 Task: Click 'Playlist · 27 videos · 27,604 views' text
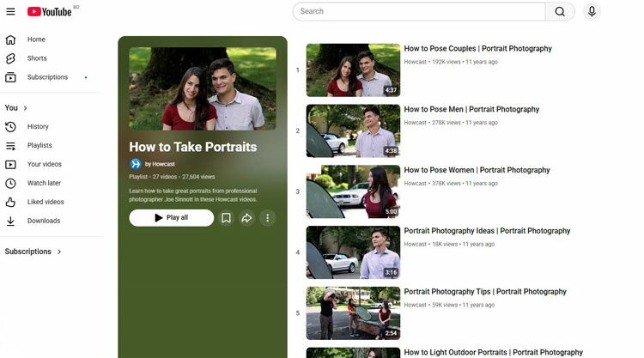172,177
